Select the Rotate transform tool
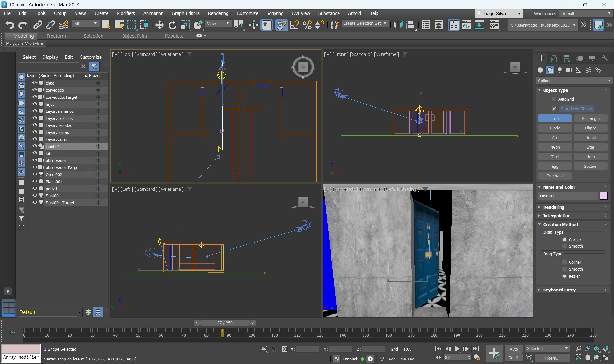Image resolution: width=614 pixels, height=364 pixels. pos(172,25)
